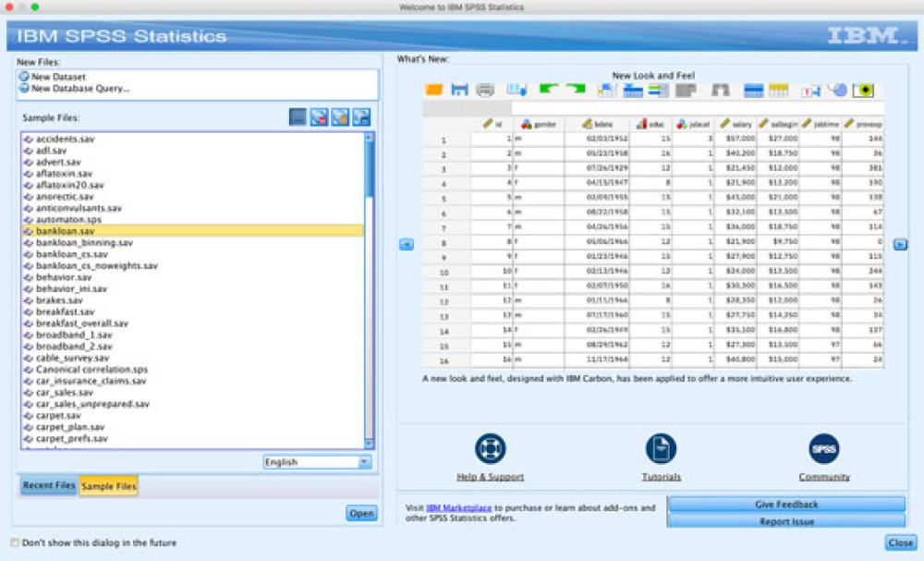Click the binoculars find icon in preview toolbar
Image resolution: width=924 pixels, height=561 pixels.
point(720,90)
